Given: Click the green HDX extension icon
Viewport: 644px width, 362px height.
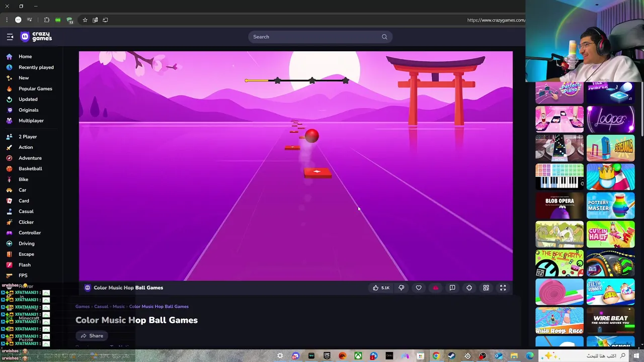Looking at the screenshot, I should point(58,20).
